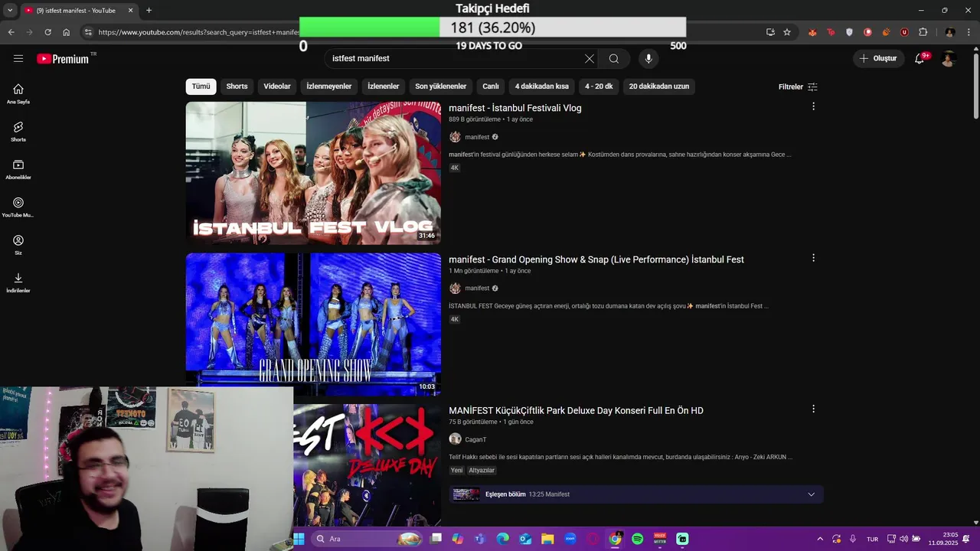Open YouTube notifications bell

(920, 58)
